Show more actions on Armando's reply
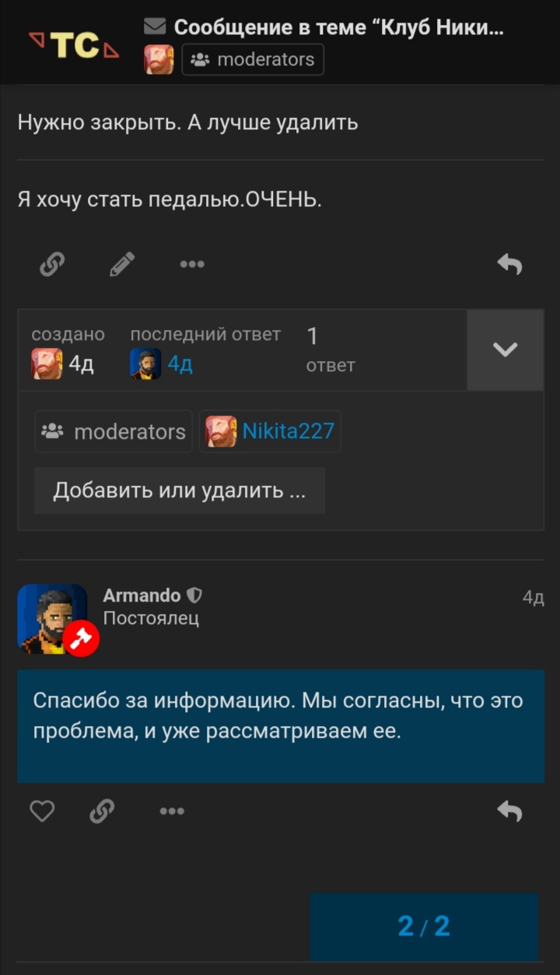This screenshot has height=975, width=560. point(172,812)
